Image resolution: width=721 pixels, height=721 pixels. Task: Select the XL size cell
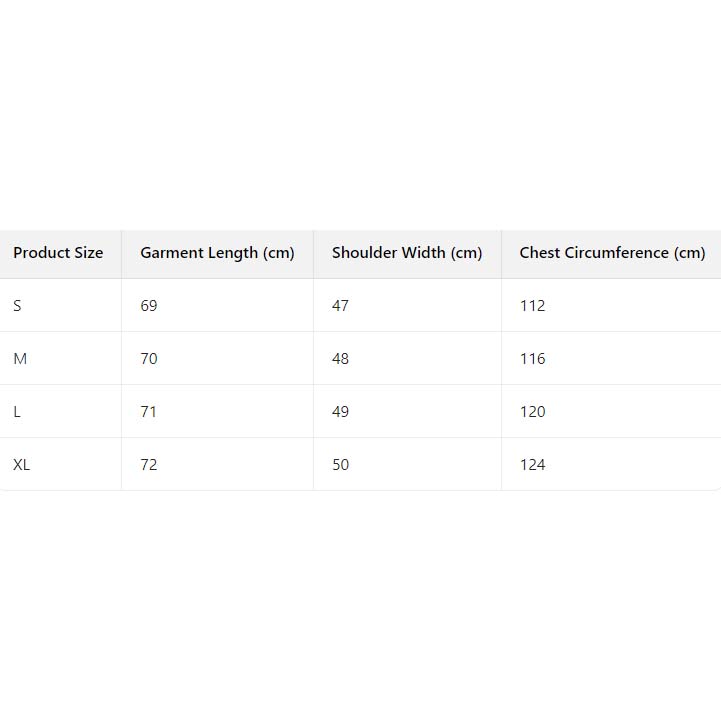point(22,465)
